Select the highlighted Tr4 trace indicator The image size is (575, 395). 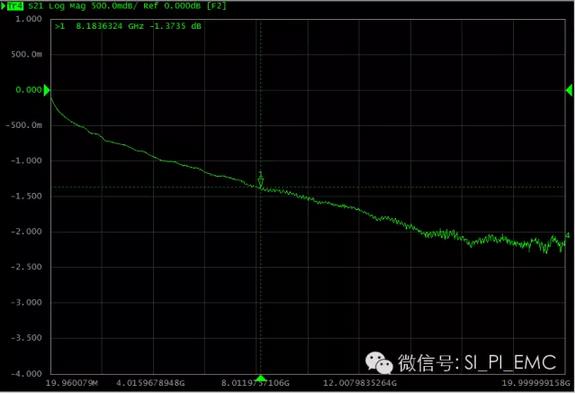point(15,6)
